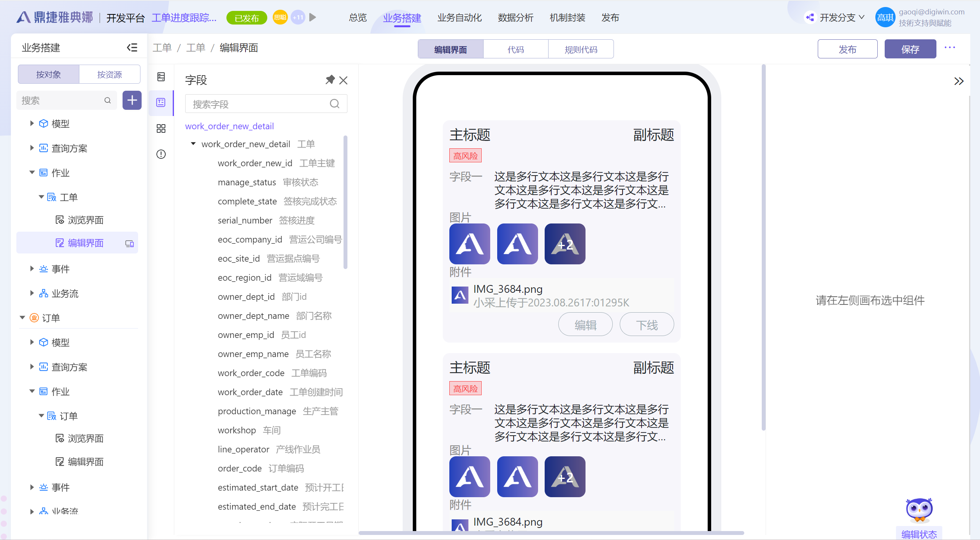
Task: Open the 机制封装 tab
Action: point(567,18)
